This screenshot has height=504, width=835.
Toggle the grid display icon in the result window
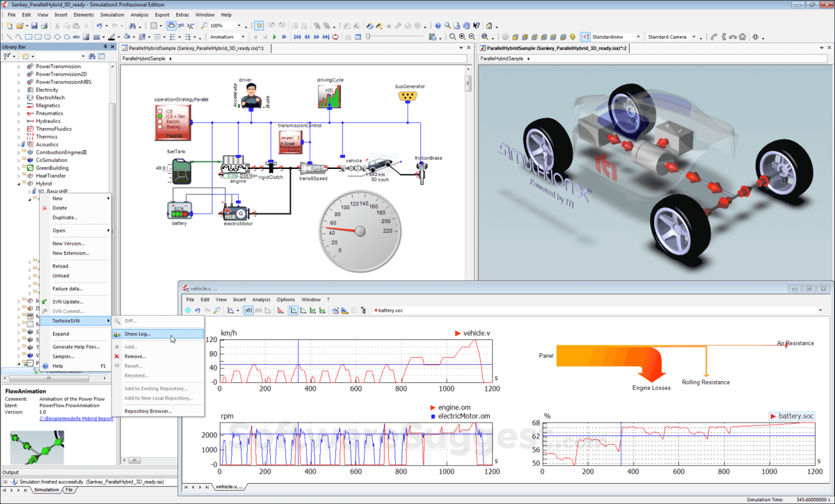355,311
